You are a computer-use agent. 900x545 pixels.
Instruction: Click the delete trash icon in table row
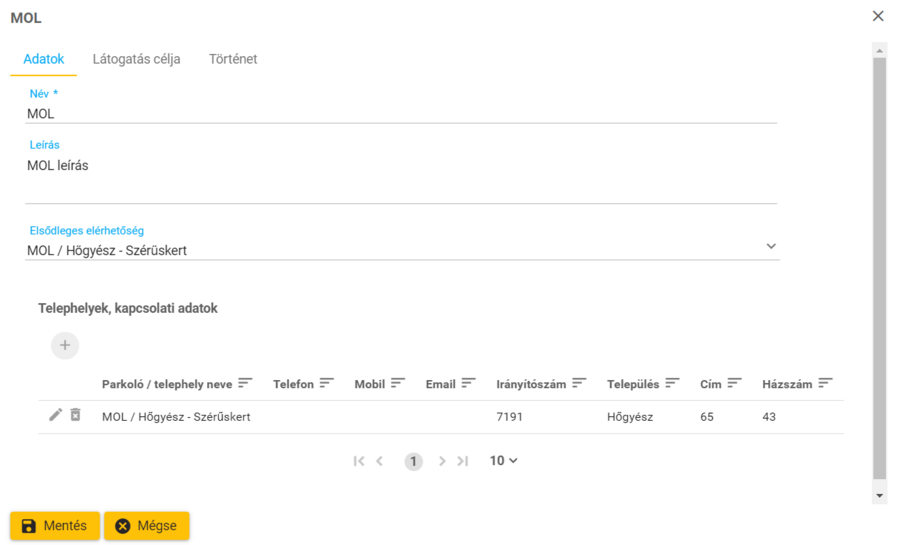coord(75,415)
